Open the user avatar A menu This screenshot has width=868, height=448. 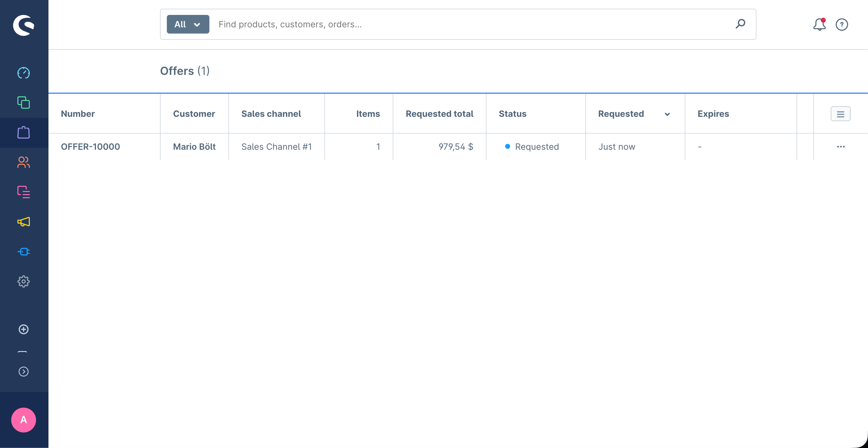[24, 420]
